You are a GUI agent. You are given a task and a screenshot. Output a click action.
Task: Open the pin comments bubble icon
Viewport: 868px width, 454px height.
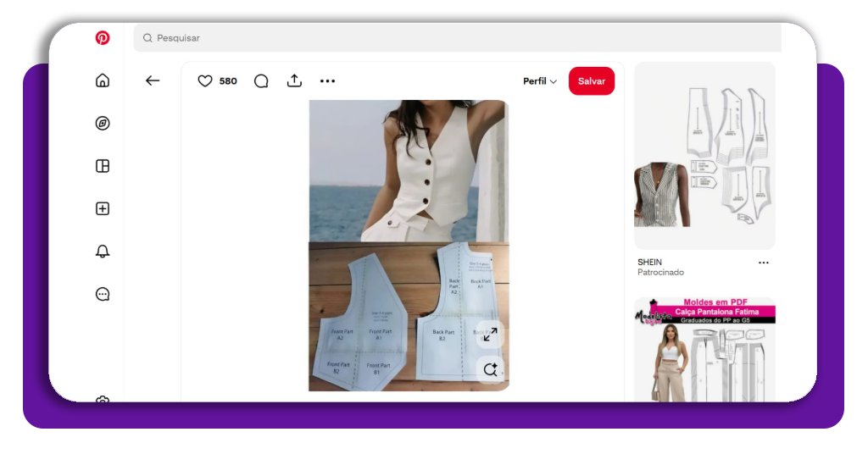pyautogui.click(x=261, y=81)
